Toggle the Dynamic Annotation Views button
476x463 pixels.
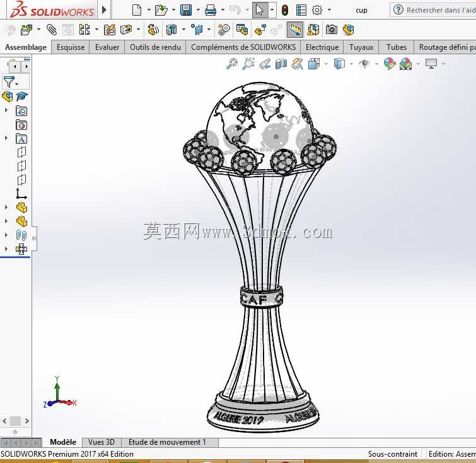click(297, 64)
